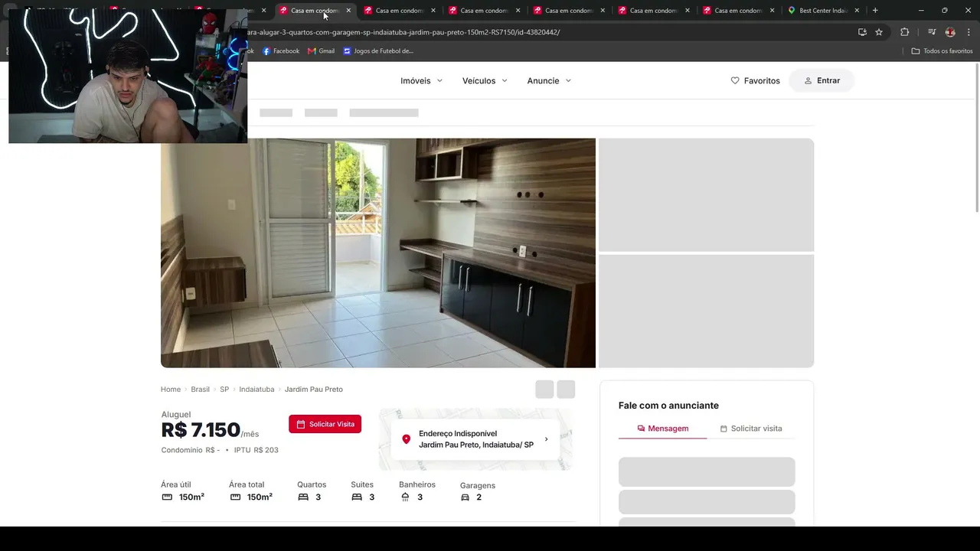Open the Brasil breadcrumb link
The height and width of the screenshot is (551, 980).
click(x=200, y=390)
